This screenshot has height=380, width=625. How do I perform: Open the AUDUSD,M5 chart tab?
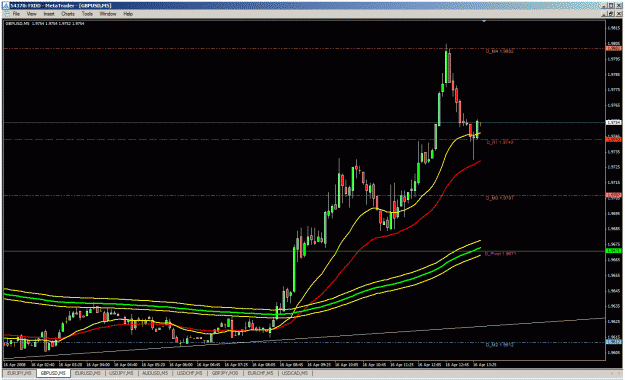155,373
